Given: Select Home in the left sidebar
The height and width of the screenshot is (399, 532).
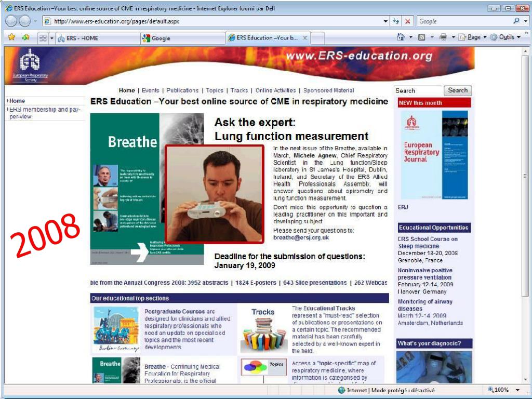Looking at the screenshot, I should pyautogui.click(x=17, y=101).
